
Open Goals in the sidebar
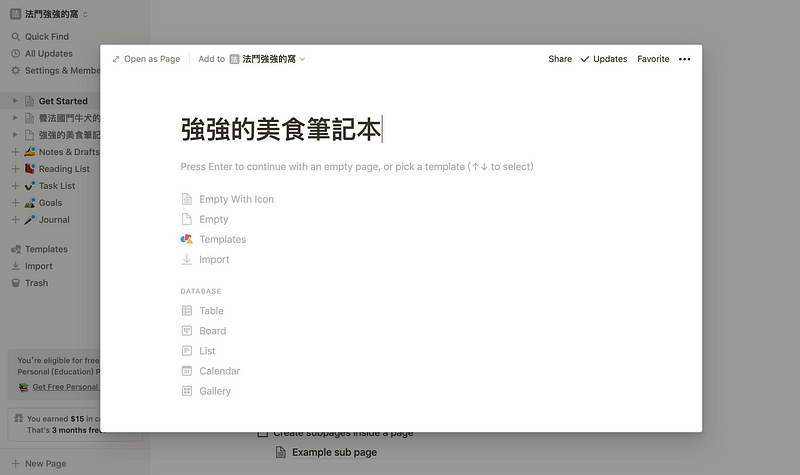51,203
